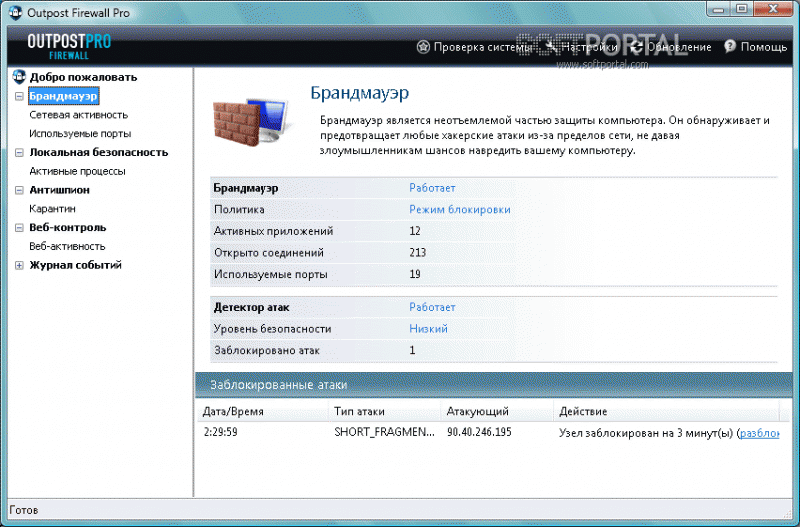Click the Outpost title bar app icon
The width and height of the screenshot is (800, 527).
(15, 12)
